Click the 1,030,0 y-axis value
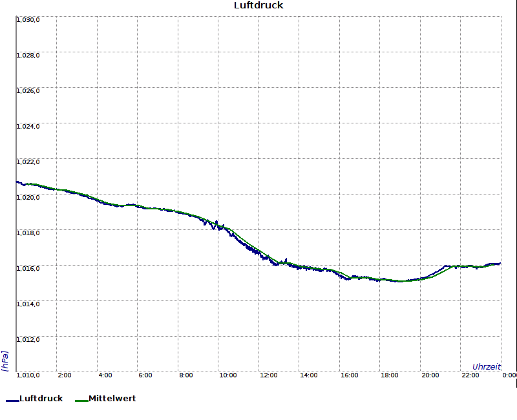Screen dimensions: 517x420 (28, 20)
